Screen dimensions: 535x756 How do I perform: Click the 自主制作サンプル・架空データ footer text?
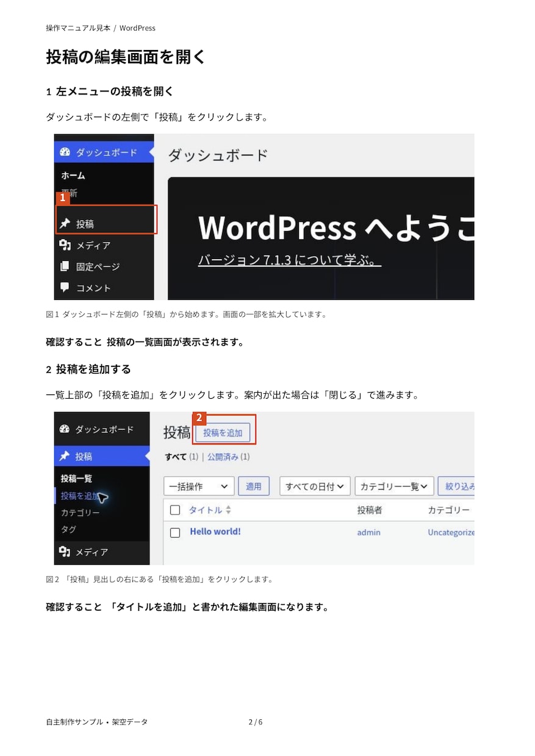click(x=97, y=722)
